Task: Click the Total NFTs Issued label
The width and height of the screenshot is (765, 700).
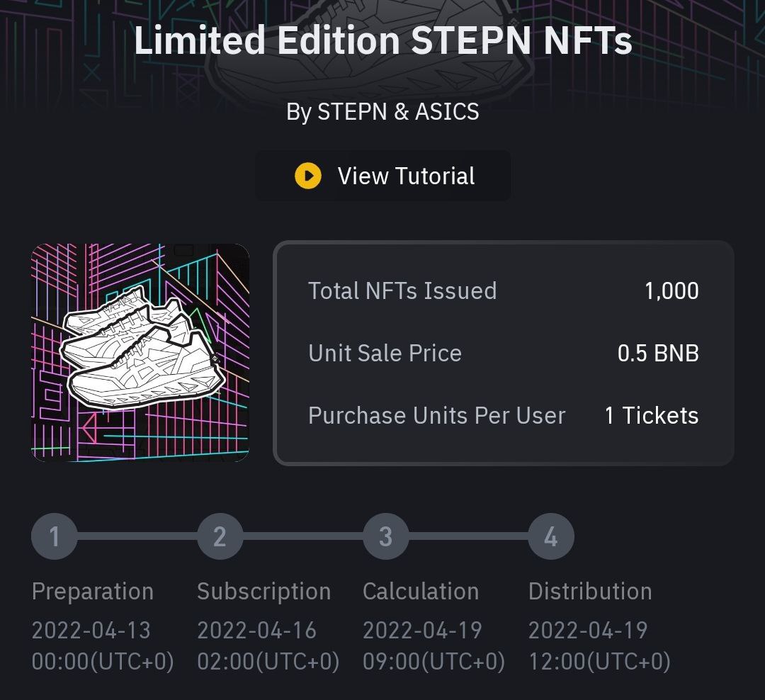Action: coord(402,290)
